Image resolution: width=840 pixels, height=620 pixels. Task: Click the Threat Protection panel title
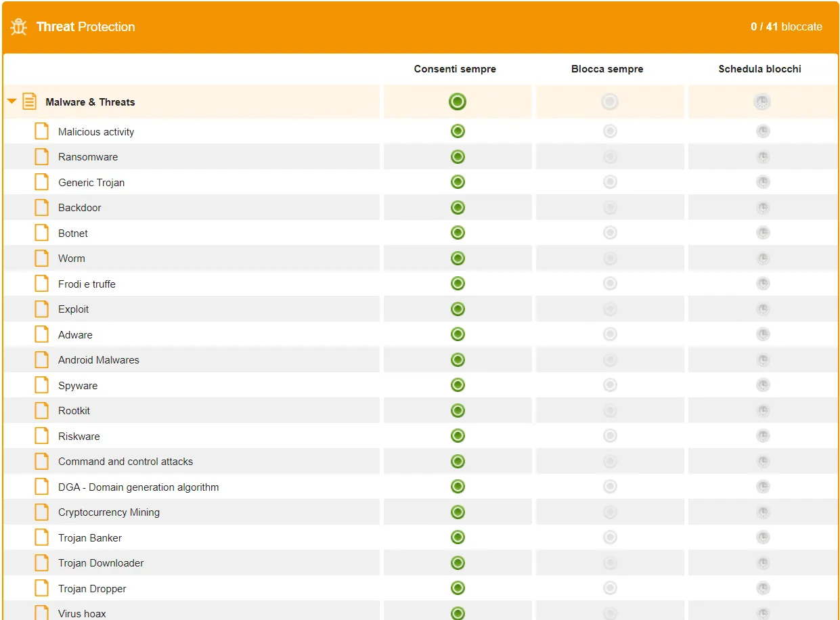(86, 27)
